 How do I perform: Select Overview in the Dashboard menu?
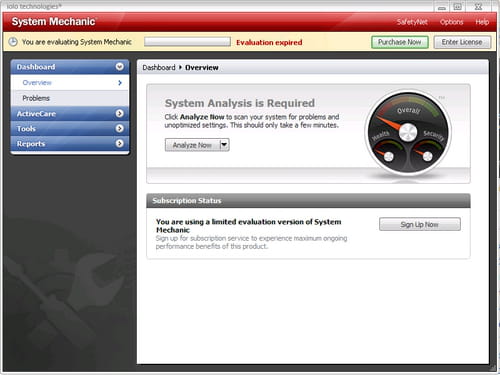coord(70,83)
